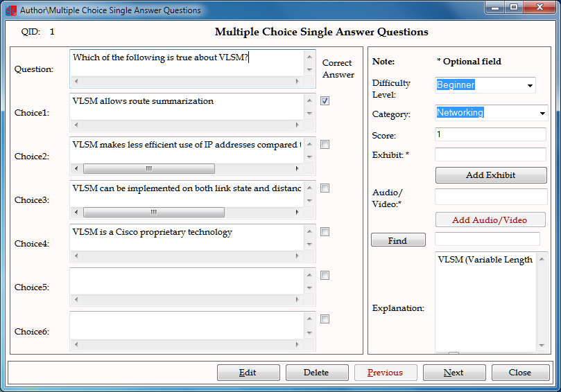This screenshot has width=561, height=392.
Task: Click 'Multiple Choice Single Answer Questions' heading
Action: click(321, 32)
